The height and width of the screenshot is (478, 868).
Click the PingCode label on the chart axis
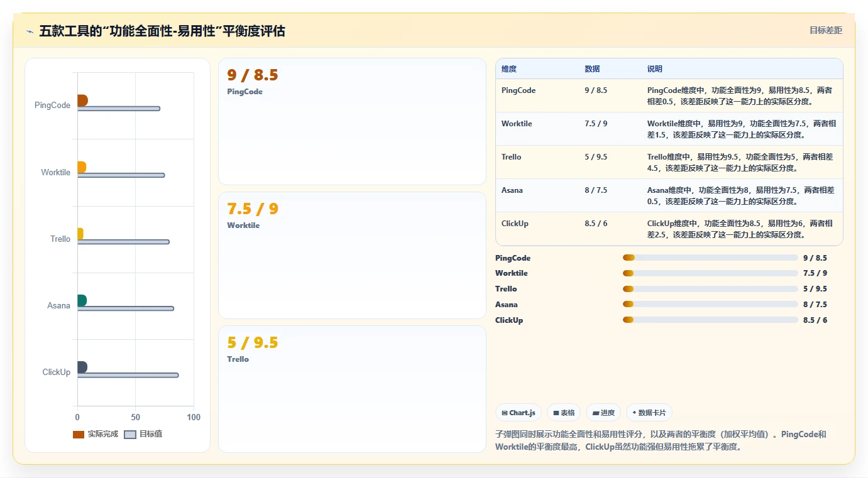[52, 106]
